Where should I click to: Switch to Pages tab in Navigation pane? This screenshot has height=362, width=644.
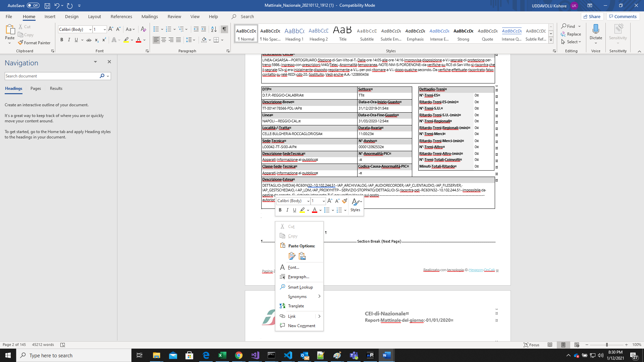click(36, 88)
